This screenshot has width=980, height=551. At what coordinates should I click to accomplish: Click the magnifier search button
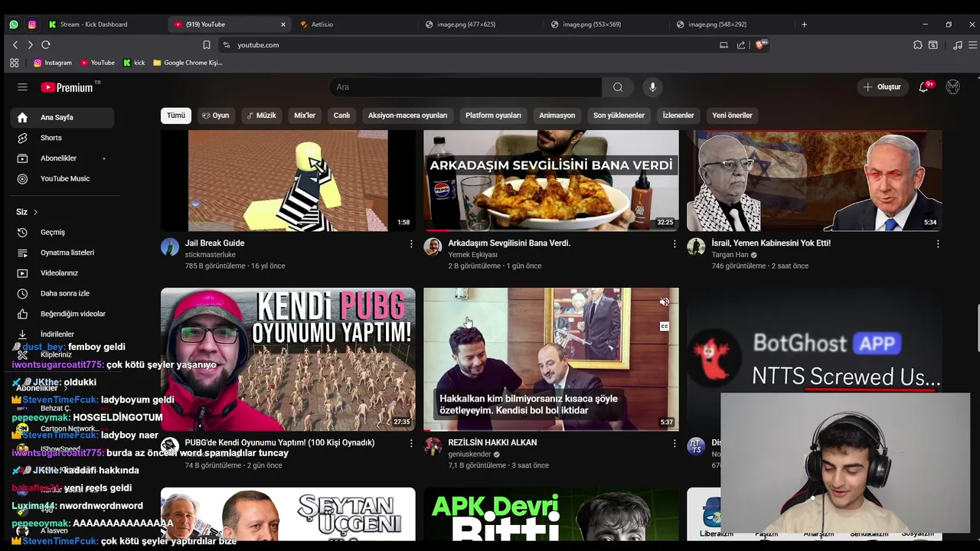(618, 87)
